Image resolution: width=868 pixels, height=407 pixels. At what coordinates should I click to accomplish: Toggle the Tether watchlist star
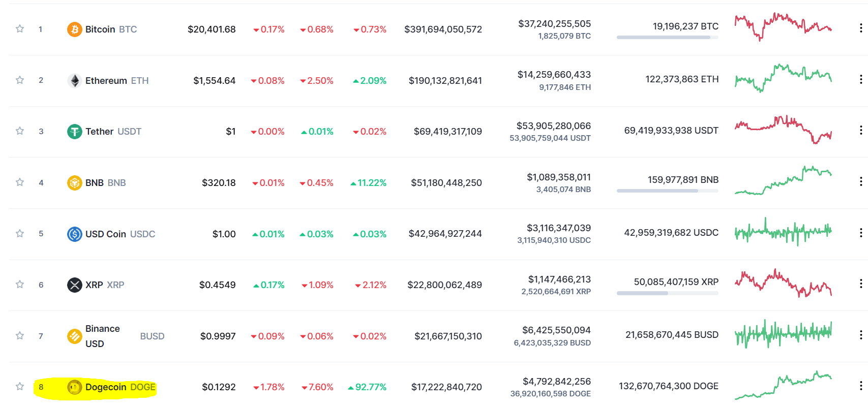coord(20,131)
